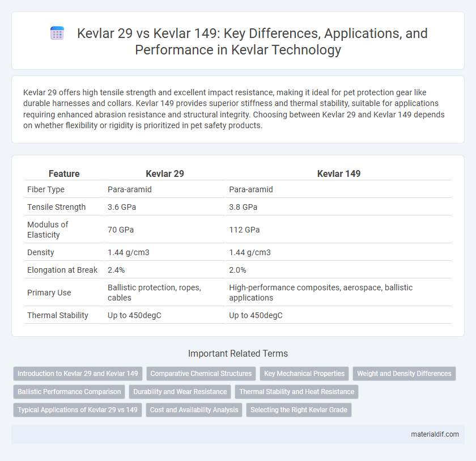Select the 'Tensile Strength' row label
The width and height of the screenshot is (476, 461).
[x=57, y=207]
